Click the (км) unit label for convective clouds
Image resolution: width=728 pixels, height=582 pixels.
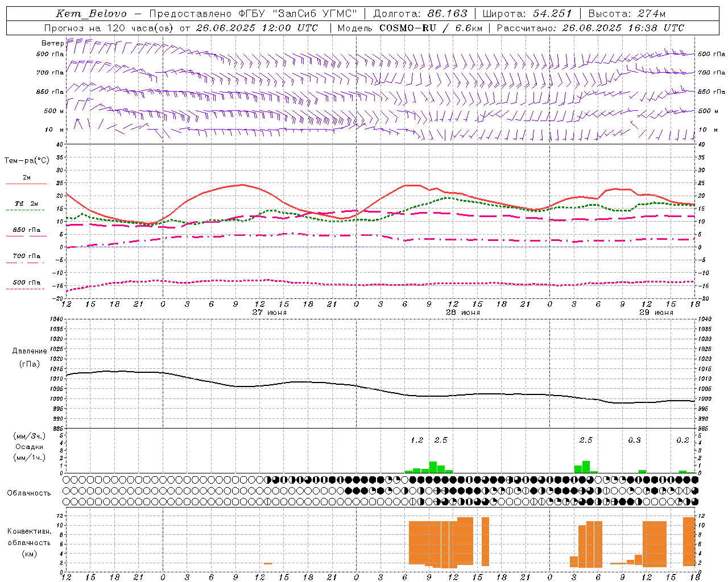(x=29, y=553)
